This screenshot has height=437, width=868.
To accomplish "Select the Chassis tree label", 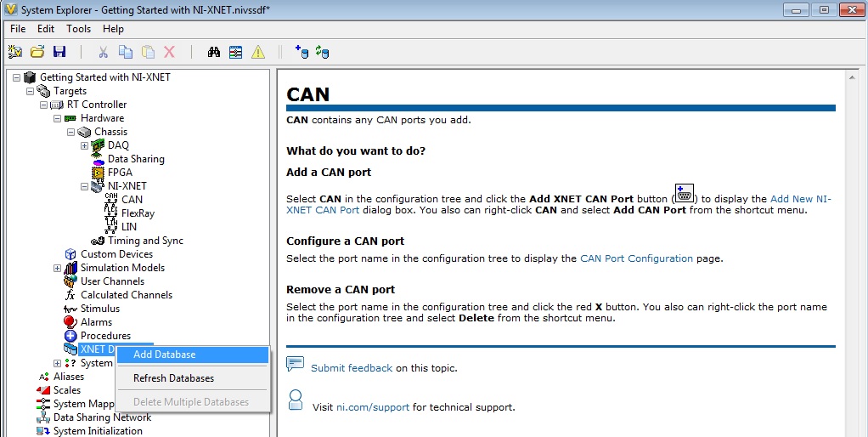I will 110,131.
